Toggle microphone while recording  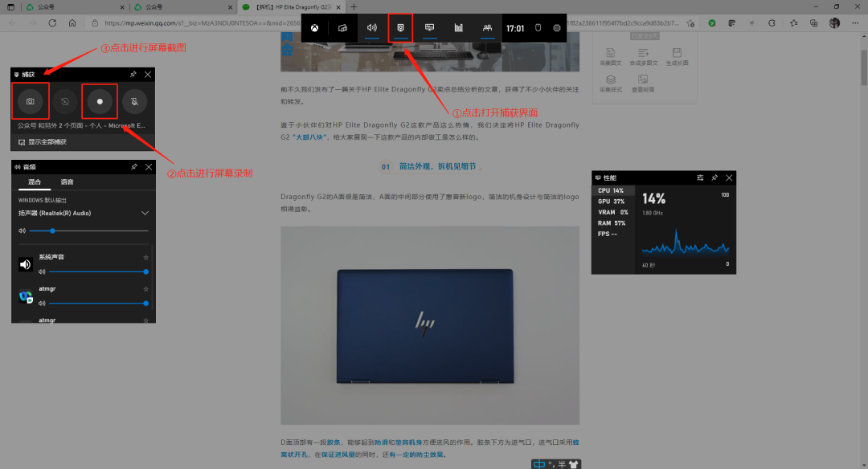(134, 101)
